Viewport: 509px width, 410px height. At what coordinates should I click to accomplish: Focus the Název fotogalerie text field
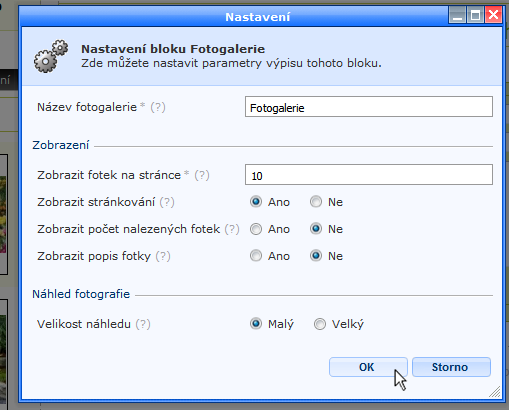click(369, 107)
